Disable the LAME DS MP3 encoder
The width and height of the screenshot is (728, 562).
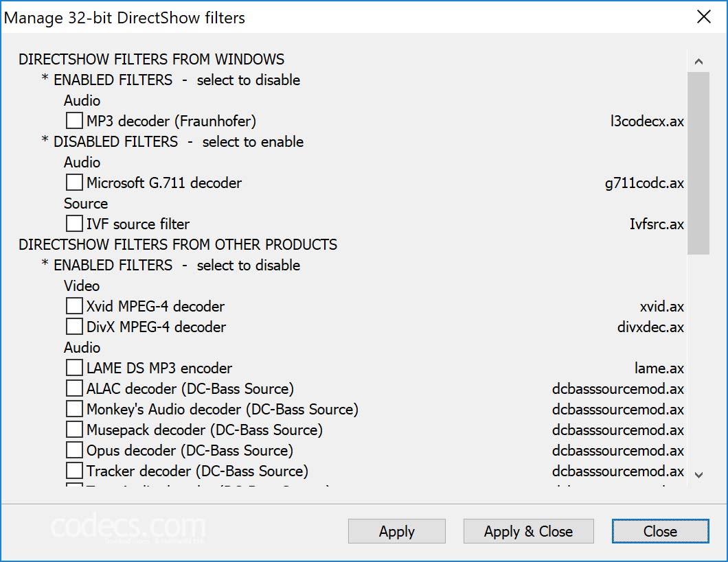[73, 367]
